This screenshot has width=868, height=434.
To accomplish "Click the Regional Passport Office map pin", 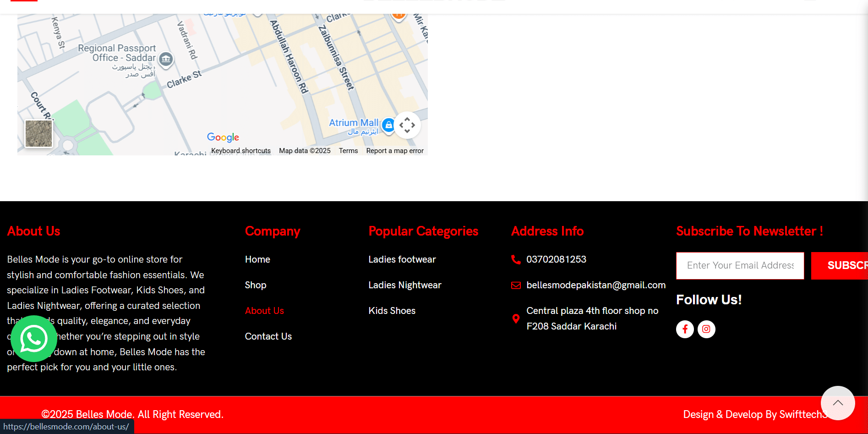I will (166, 59).
